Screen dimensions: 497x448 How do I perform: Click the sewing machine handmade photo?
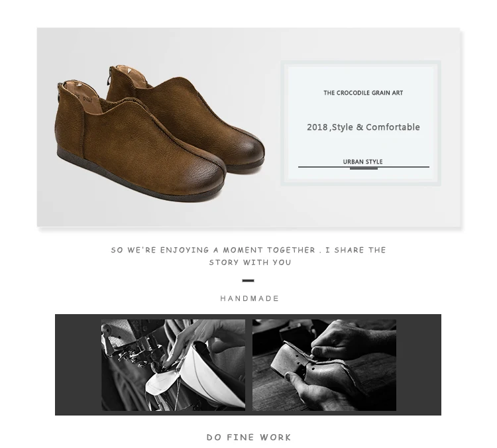tap(173, 364)
